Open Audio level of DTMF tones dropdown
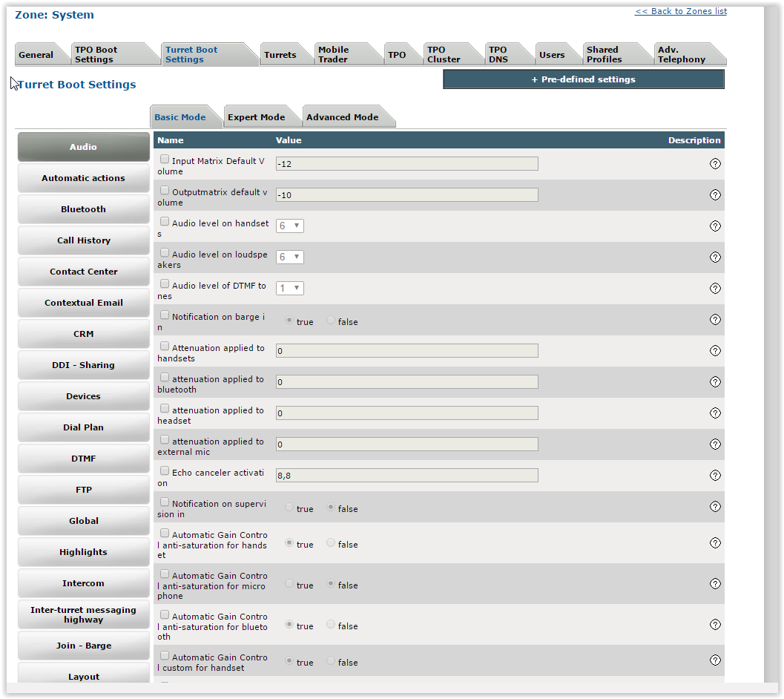Screen dimensions: 784x699 pos(289,288)
